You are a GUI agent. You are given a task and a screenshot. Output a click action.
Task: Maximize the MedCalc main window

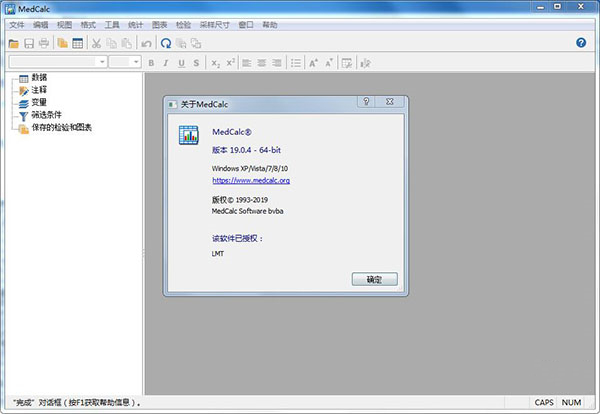click(558, 7)
